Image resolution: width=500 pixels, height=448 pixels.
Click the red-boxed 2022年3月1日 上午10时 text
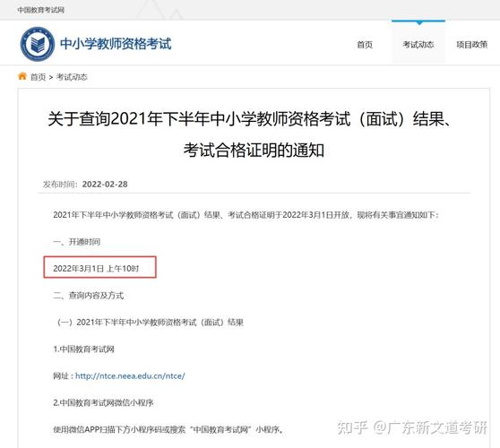pyautogui.click(x=96, y=269)
